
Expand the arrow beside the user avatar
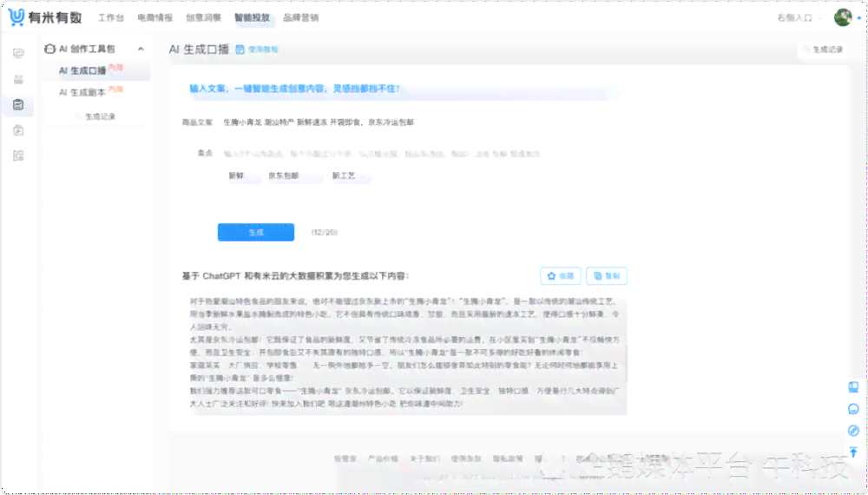859,18
